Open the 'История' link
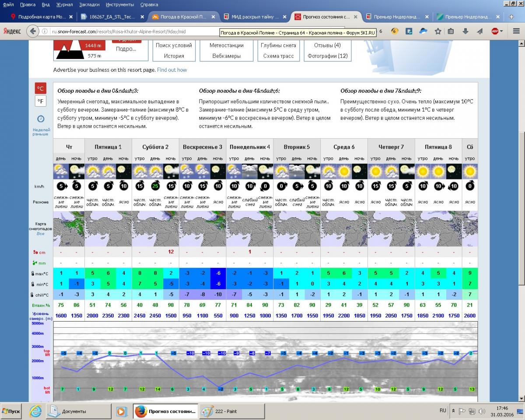The height and width of the screenshot is (420, 525). point(174,56)
